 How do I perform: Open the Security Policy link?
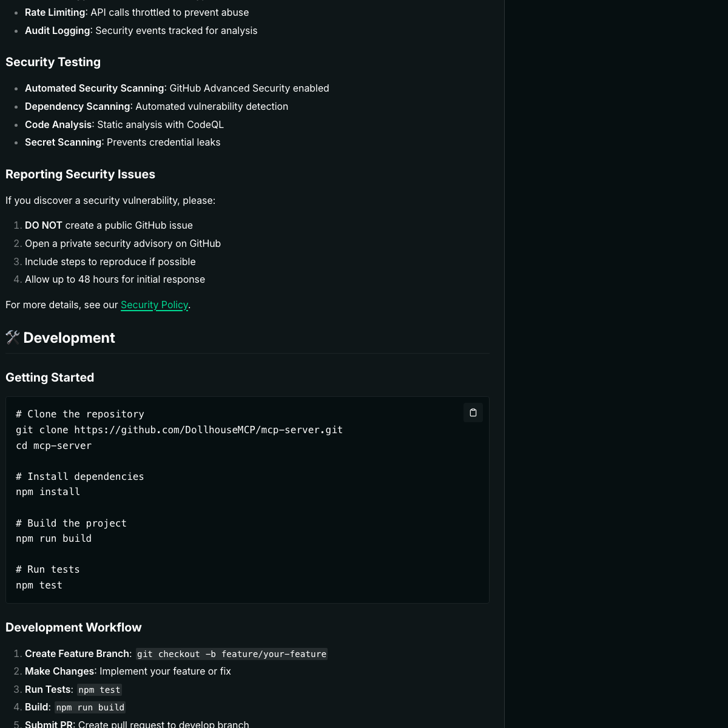tap(154, 305)
